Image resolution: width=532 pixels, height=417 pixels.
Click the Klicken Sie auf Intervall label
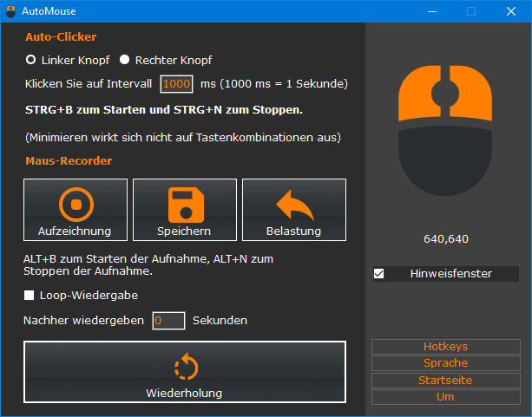[89, 84]
